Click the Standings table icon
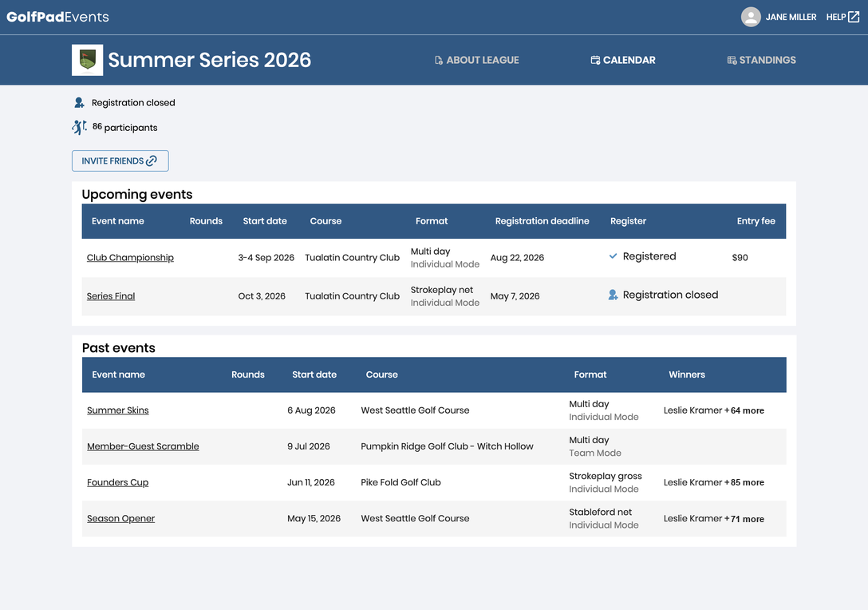 (x=732, y=60)
